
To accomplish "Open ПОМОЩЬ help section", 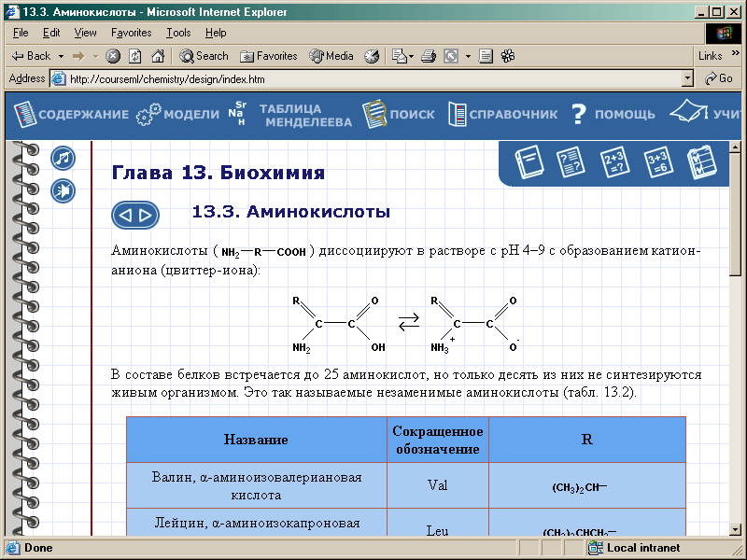I will click(x=613, y=114).
